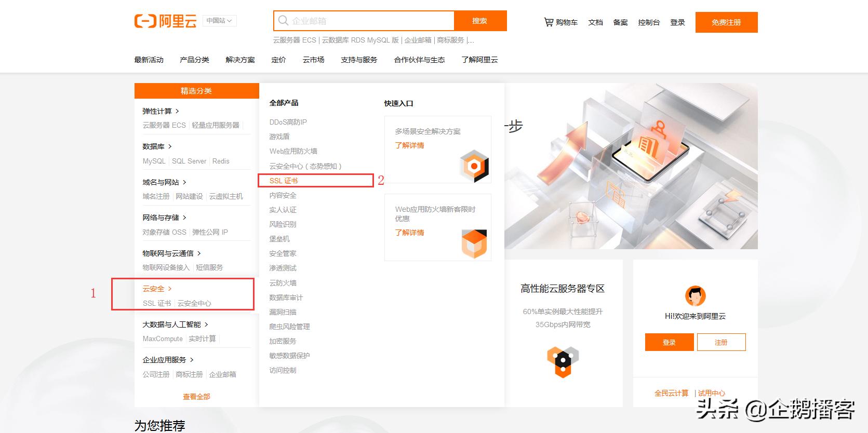Screen dimensions: 868x433
Task: Select 堡垒机 in the product list
Action: pos(279,239)
